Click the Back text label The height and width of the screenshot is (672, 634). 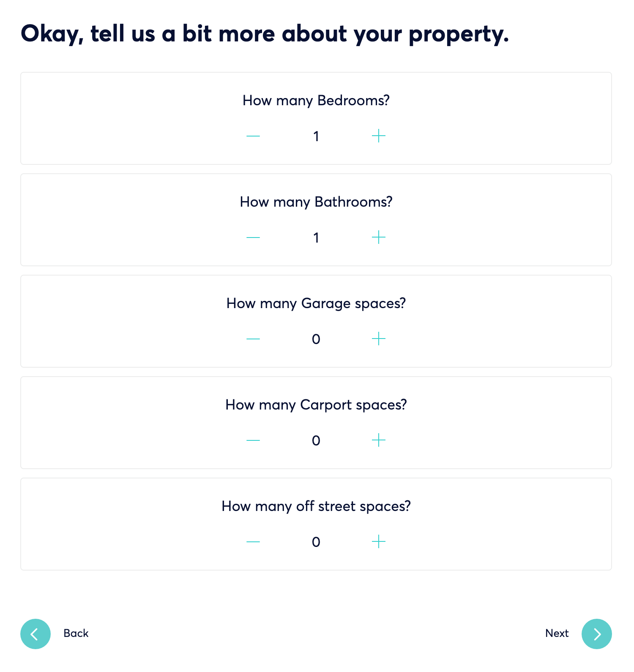pyautogui.click(x=76, y=633)
